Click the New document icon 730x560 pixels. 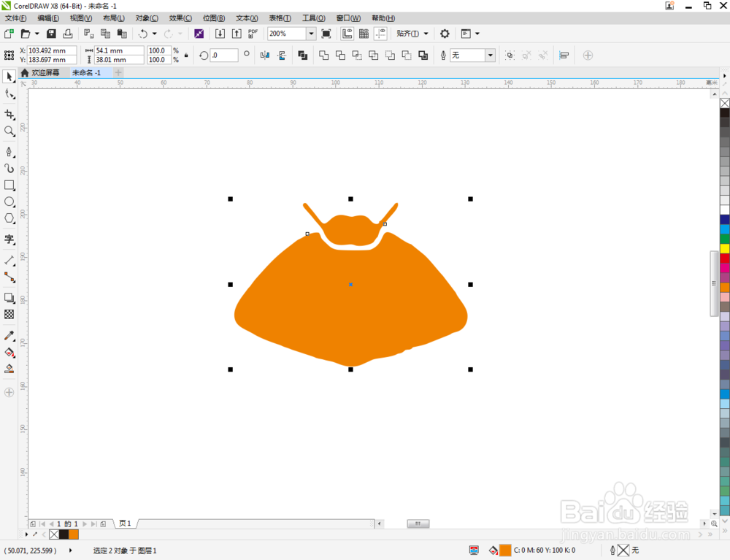pyautogui.click(x=9, y=34)
